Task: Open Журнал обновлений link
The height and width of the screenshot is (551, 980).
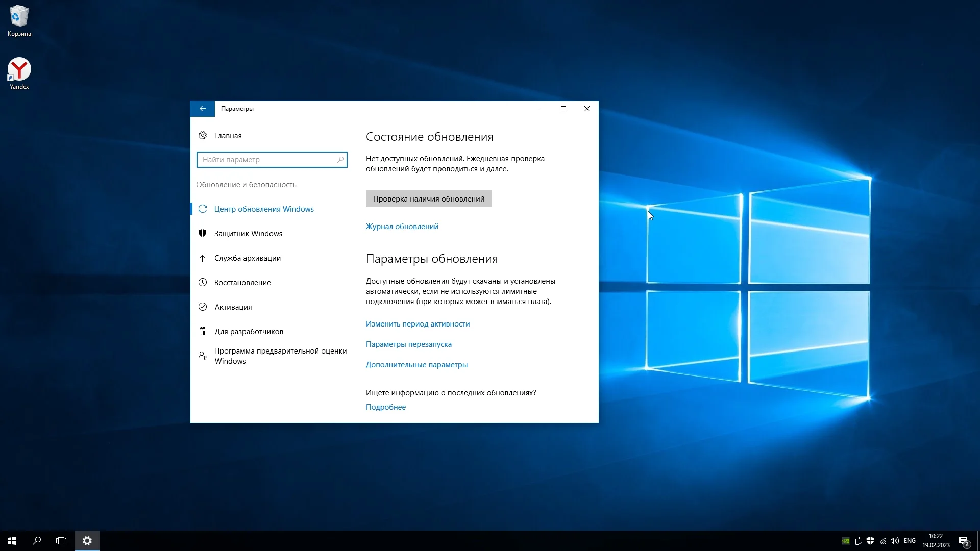Action: [x=402, y=227]
